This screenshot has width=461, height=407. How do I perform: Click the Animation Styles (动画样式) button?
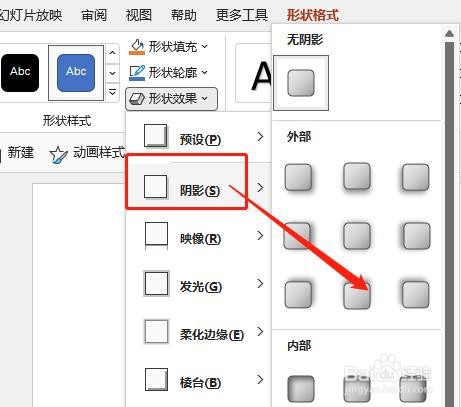pos(87,154)
